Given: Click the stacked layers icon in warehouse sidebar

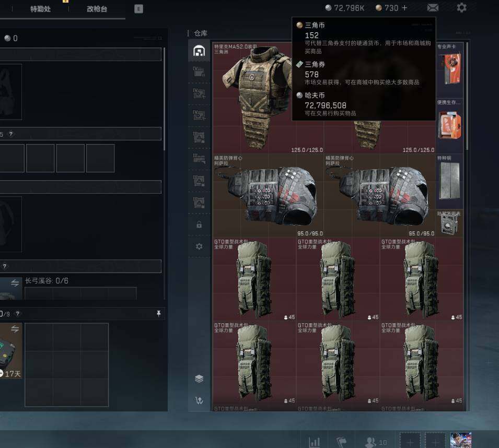Looking at the screenshot, I should [199, 379].
